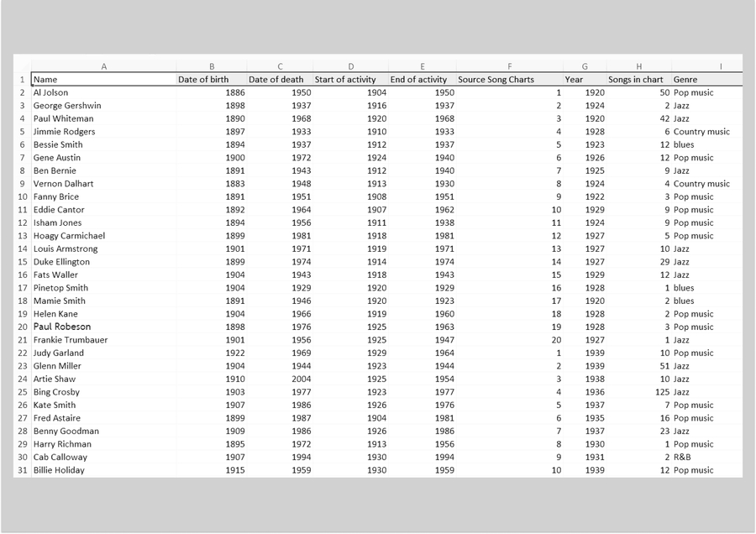
Task: Select the 'Pinetop Smith' cell
Action: coord(103,288)
